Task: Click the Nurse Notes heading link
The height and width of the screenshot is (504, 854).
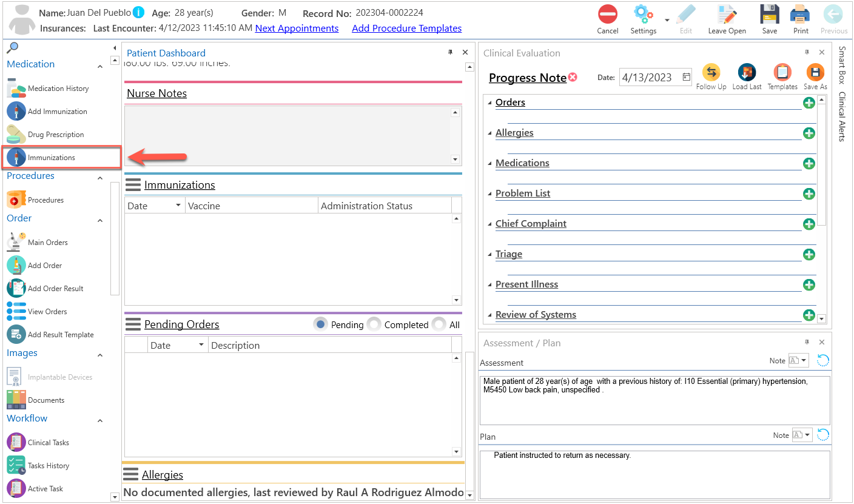Action: [x=156, y=93]
